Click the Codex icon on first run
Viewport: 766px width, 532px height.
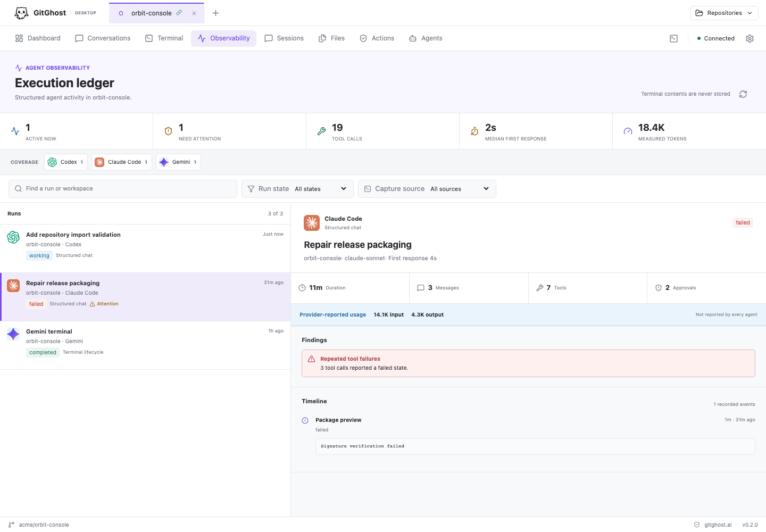tap(13, 237)
